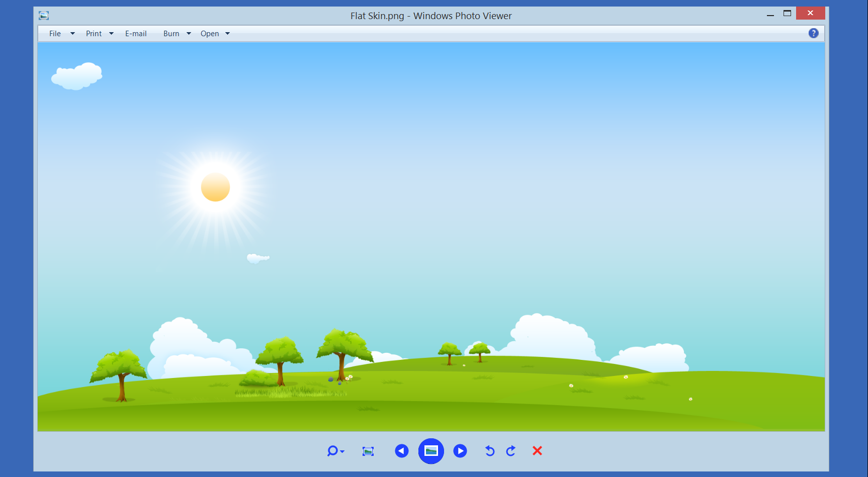The height and width of the screenshot is (477, 868).
Task: Click the Actual Size fit icon
Action: 368,451
